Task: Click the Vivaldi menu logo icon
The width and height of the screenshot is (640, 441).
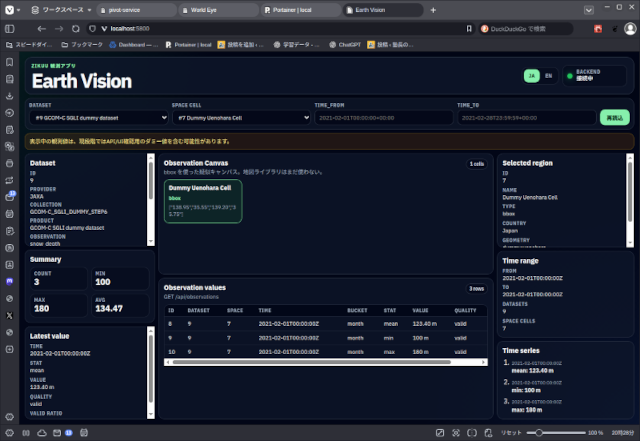Action: click(9, 9)
